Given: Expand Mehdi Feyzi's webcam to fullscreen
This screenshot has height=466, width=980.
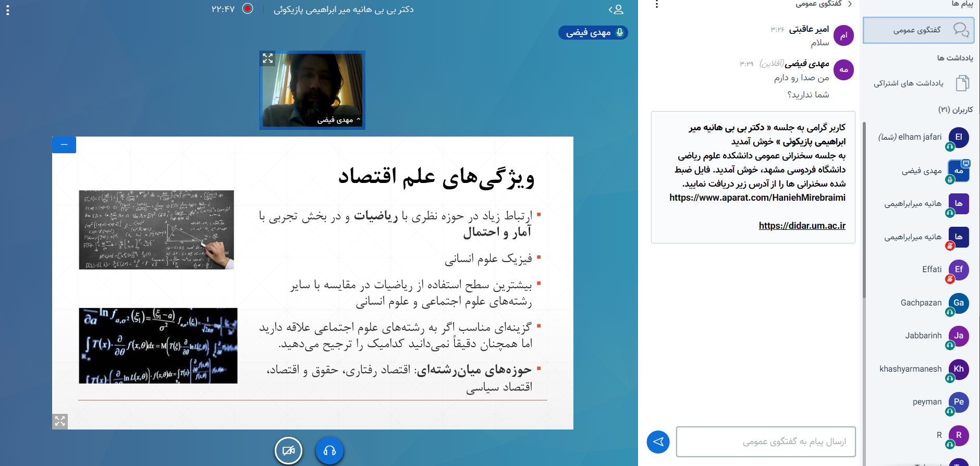Looking at the screenshot, I should 268,58.
